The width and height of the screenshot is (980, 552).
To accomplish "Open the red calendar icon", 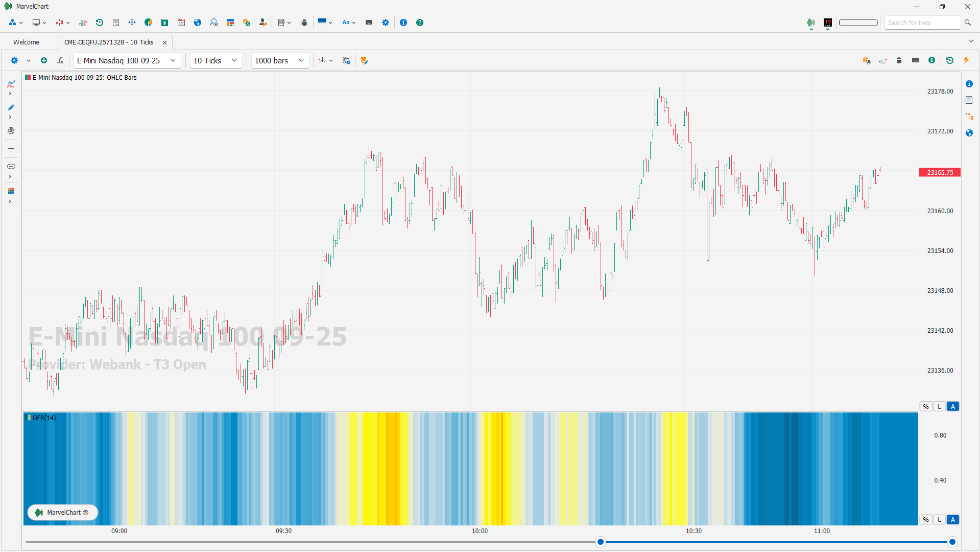I will point(181,22).
